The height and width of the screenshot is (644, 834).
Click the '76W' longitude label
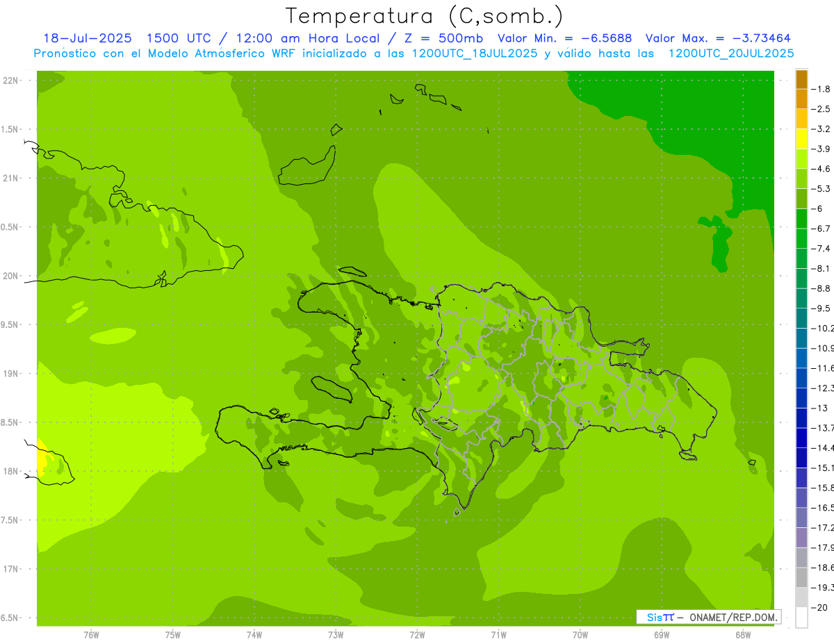(x=91, y=635)
